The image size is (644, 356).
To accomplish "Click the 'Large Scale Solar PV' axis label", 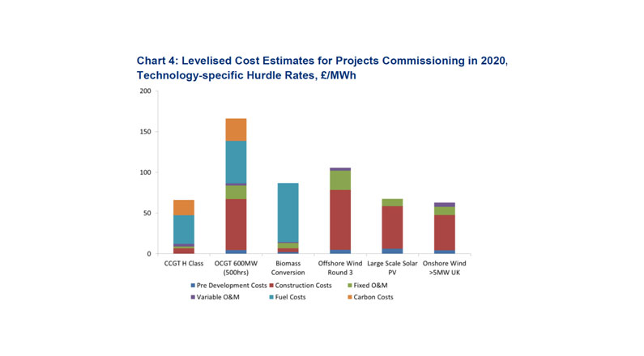I will pyautogui.click(x=392, y=269).
